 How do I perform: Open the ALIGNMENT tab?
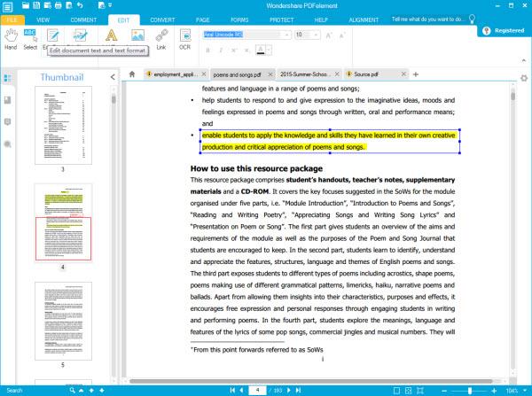pos(364,20)
